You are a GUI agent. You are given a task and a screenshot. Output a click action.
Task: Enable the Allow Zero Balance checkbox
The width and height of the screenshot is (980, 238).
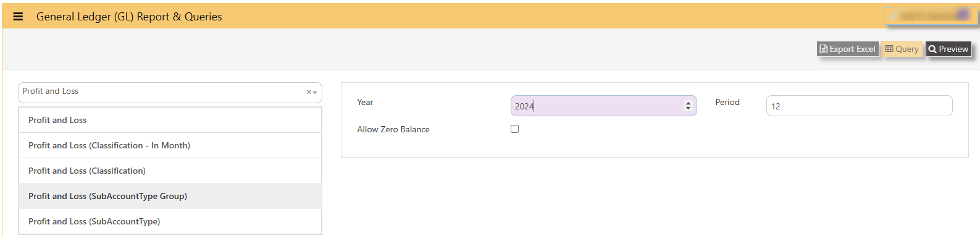[x=514, y=129]
